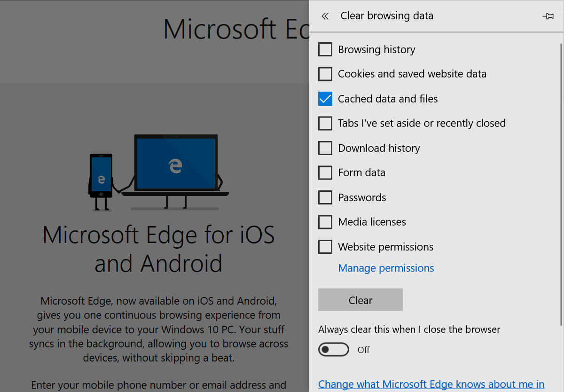Turn on Always clear when closing browser
The image size is (564, 392).
pos(334,350)
